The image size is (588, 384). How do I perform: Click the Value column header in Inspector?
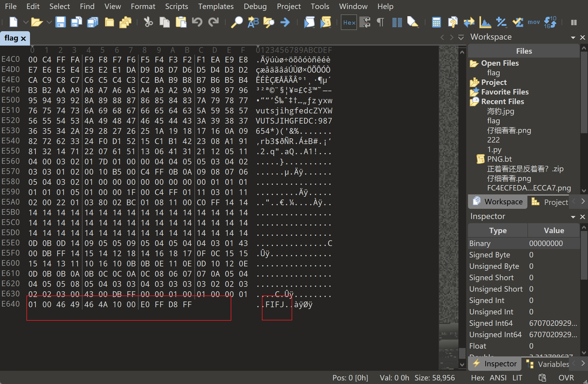click(x=554, y=230)
